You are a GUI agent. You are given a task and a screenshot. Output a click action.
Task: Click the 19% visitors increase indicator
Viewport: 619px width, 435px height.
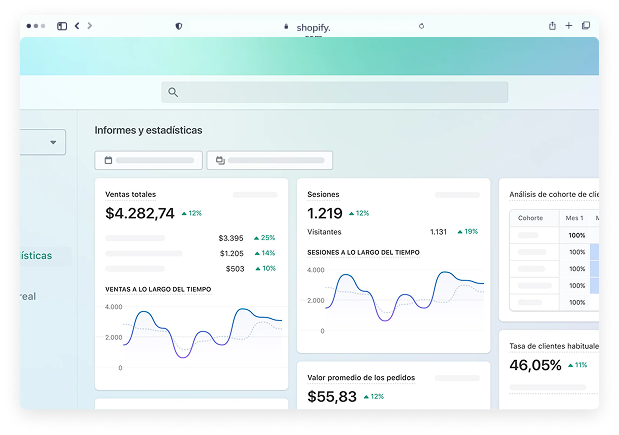pos(468,231)
